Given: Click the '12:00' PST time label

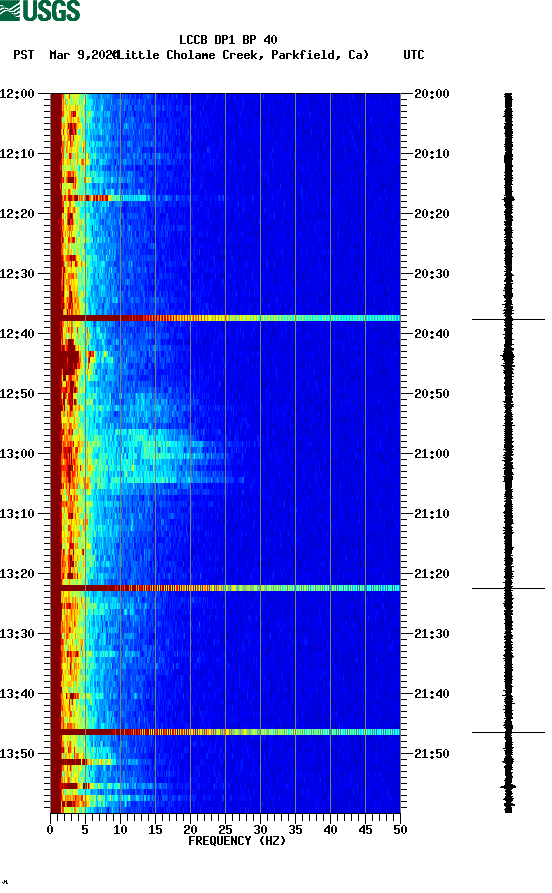Looking at the screenshot, I should [17, 93].
